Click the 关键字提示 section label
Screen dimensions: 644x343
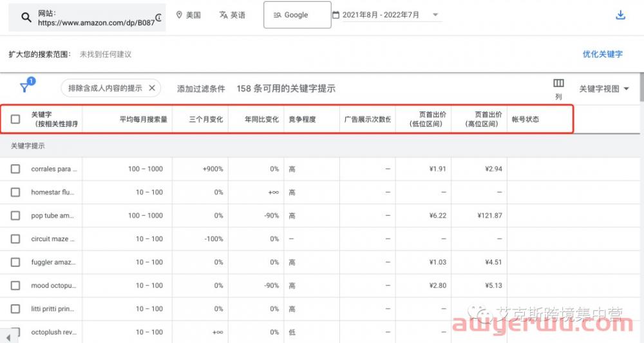click(x=28, y=145)
